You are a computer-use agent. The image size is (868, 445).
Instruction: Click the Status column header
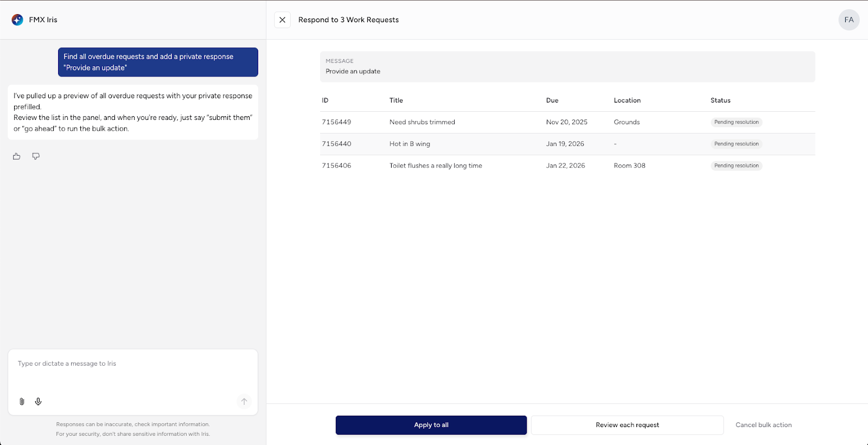[x=720, y=100]
